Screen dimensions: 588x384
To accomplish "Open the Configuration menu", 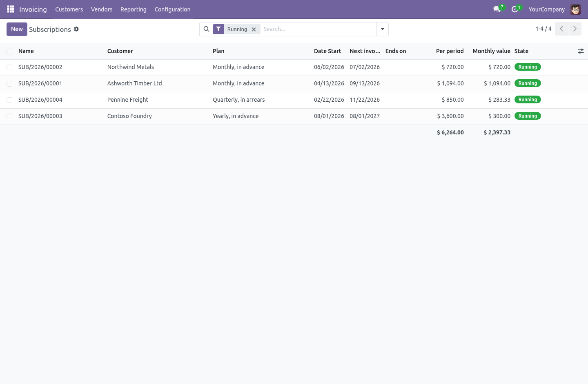I will click(x=172, y=9).
